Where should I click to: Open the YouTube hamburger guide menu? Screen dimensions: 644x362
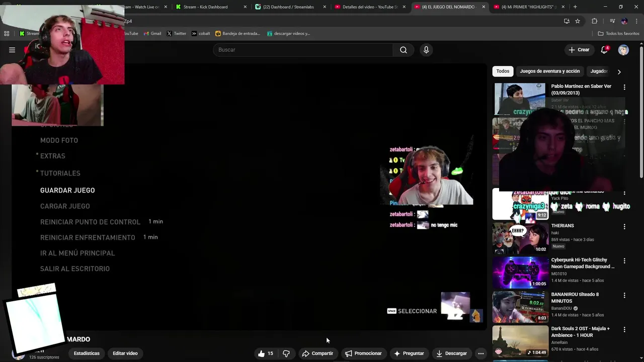click(x=12, y=50)
